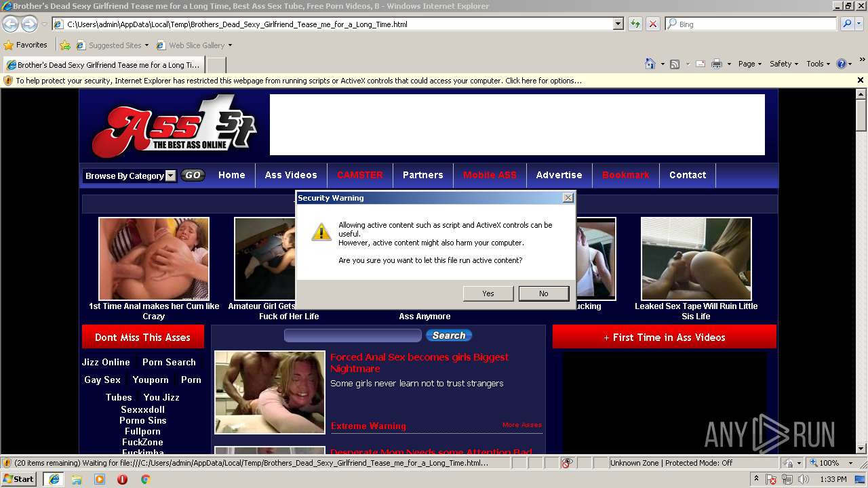Click the 100% zoom level button

tap(823, 463)
